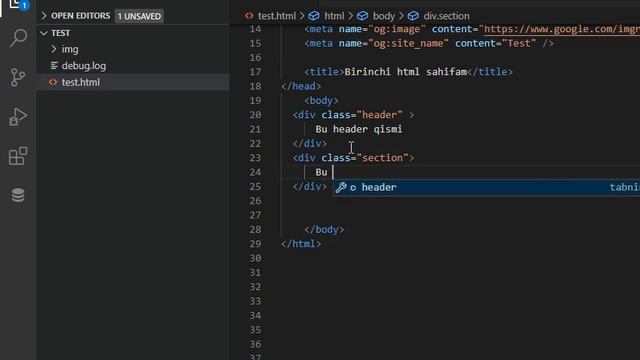Click the html file icon beside test.html
Viewport: 640px width, 360px height.
coord(53,82)
